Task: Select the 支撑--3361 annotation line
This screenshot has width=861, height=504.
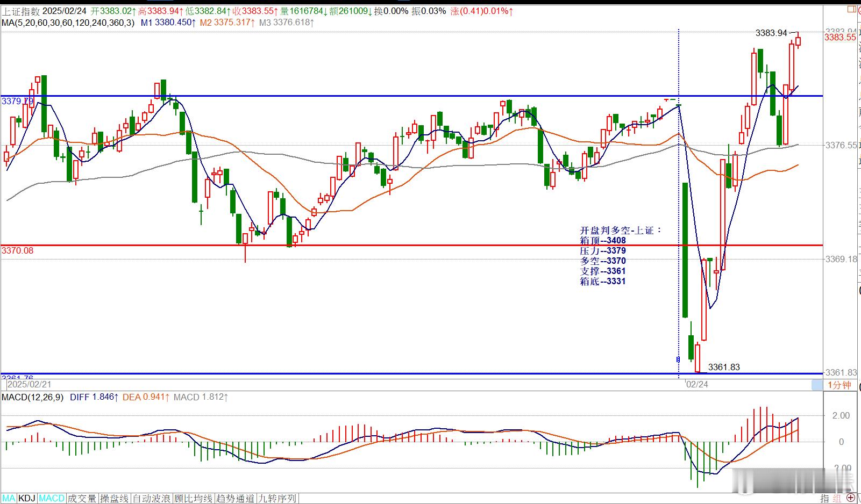Action: click(x=603, y=271)
